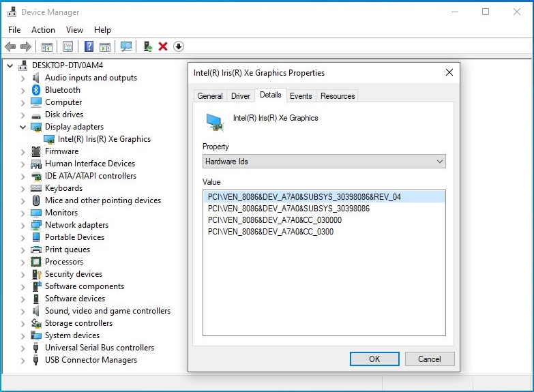Collapse the DESKTOP-DTV0AM4 root node

pos(10,65)
